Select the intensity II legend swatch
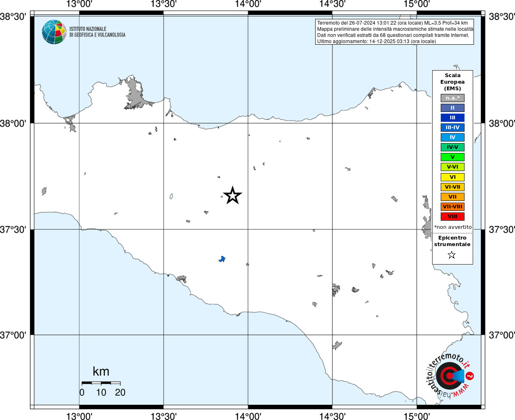Screen dimensions: 515x420 453,108
